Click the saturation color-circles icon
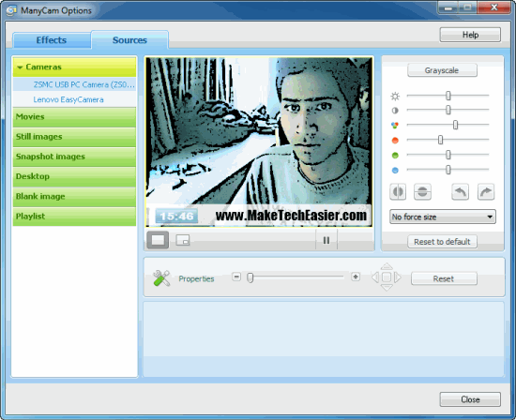Viewport: 516px width, 420px height. pos(395,126)
